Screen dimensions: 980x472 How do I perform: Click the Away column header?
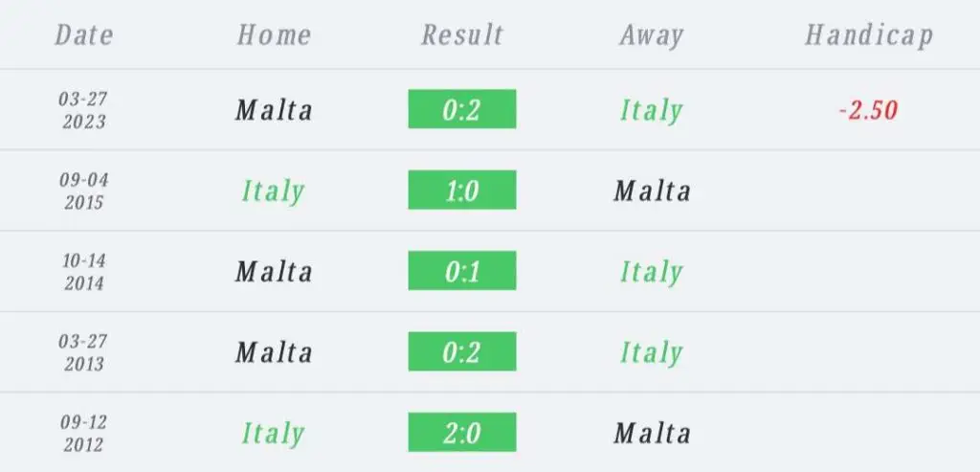651,36
